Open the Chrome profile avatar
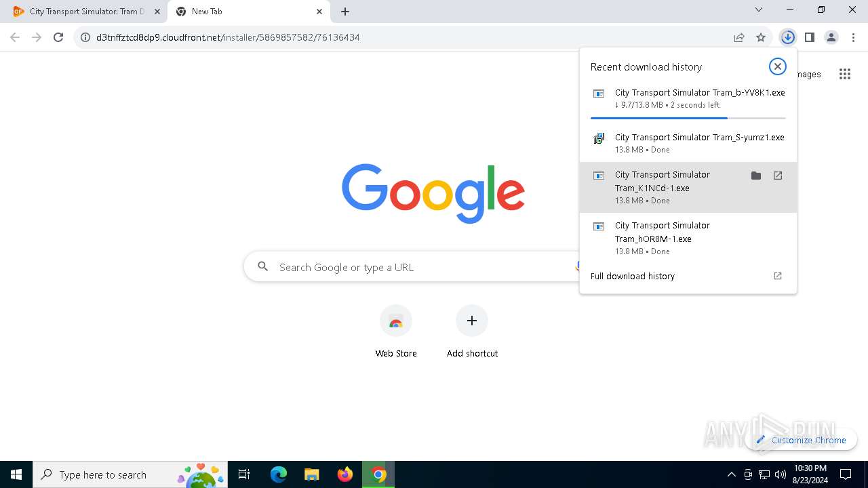The height and width of the screenshot is (488, 868). pyautogui.click(x=831, y=37)
